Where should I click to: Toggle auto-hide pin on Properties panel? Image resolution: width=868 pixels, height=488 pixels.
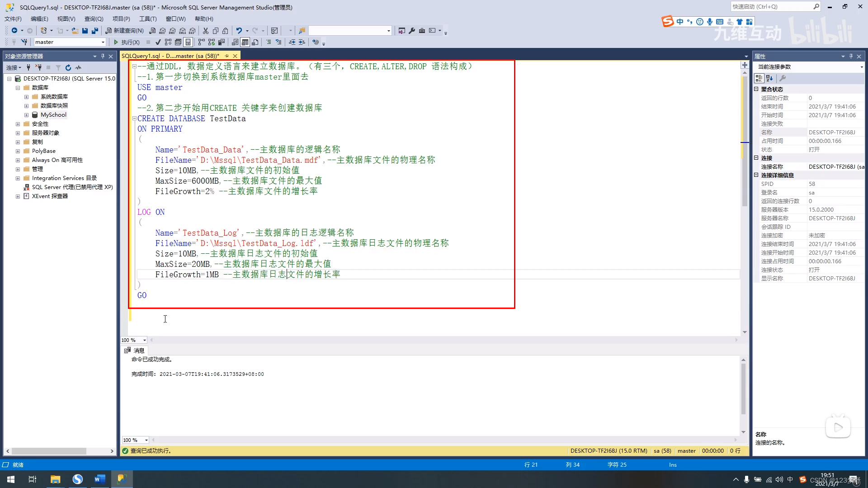(851, 56)
